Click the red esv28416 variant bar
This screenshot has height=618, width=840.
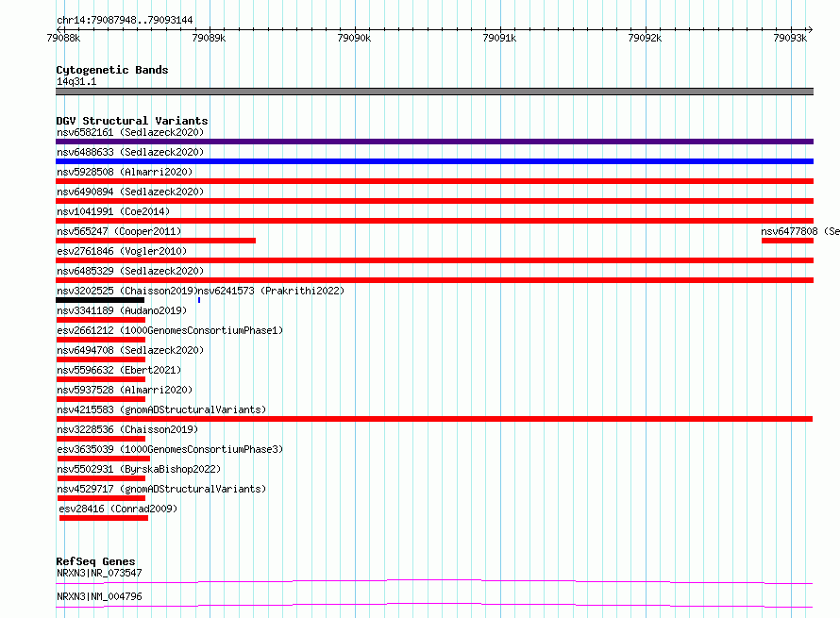point(104,518)
